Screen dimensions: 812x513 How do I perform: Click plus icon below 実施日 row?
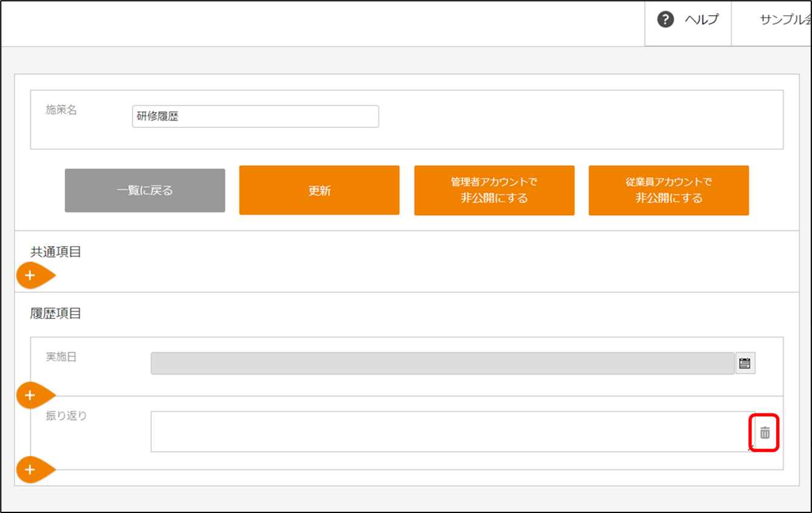click(x=30, y=396)
